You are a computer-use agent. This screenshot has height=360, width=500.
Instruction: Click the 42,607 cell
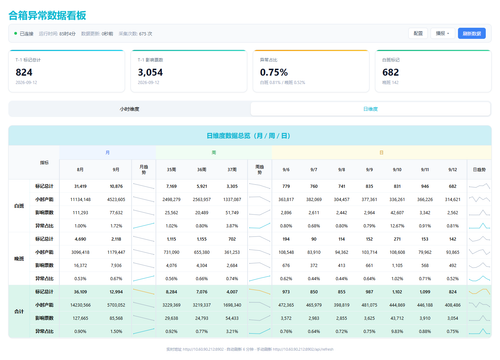pyautogui.click(x=397, y=213)
